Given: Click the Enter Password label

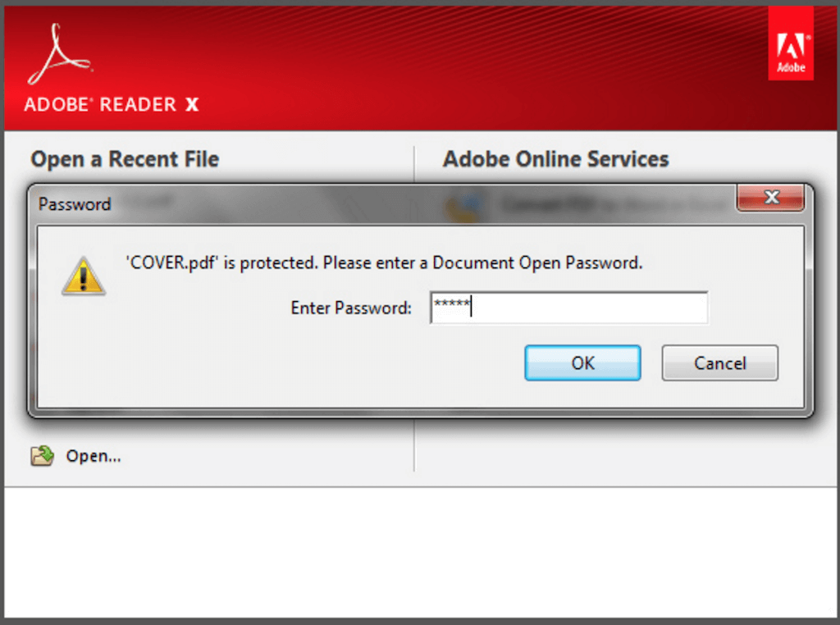Looking at the screenshot, I should click(x=351, y=308).
